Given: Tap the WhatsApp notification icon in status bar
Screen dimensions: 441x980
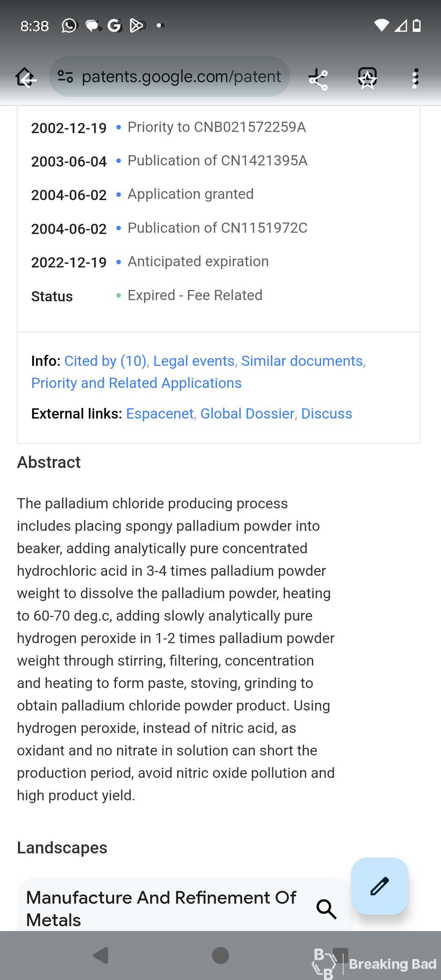Looking at the screenshot, I should [69, 26].
